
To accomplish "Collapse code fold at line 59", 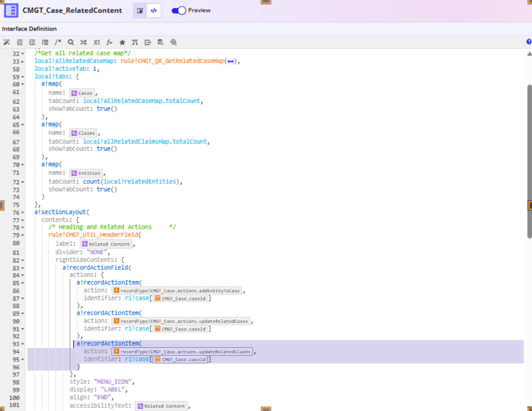I will (x=22, y=77).
